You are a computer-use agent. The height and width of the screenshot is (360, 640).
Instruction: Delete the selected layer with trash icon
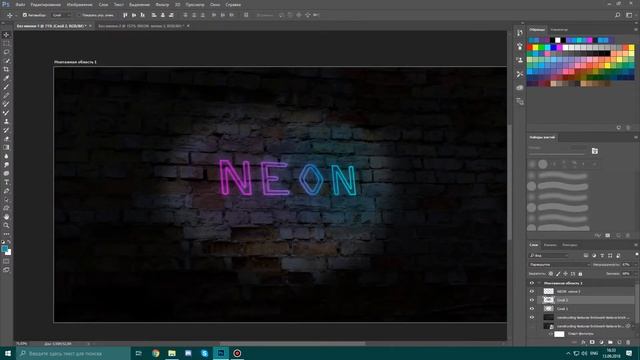[628, 342]
